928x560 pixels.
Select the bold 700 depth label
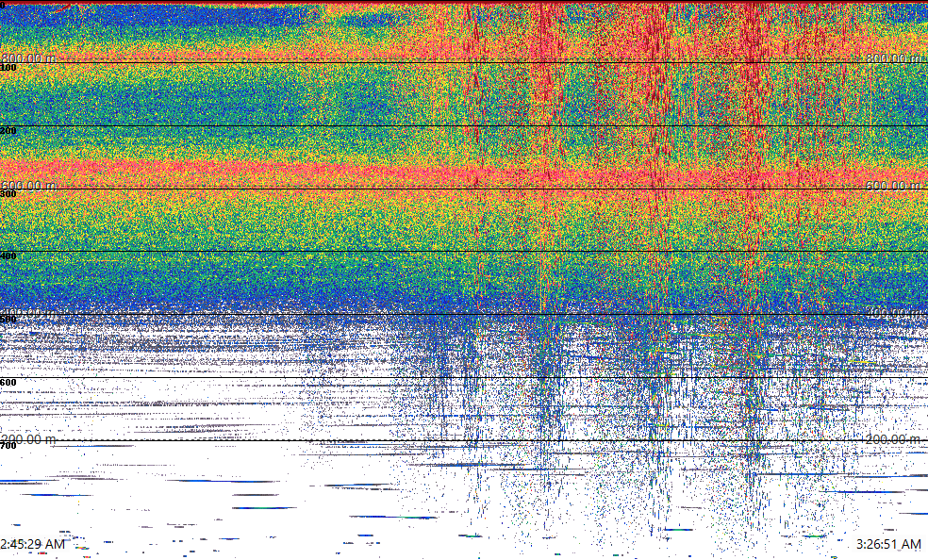8,445
